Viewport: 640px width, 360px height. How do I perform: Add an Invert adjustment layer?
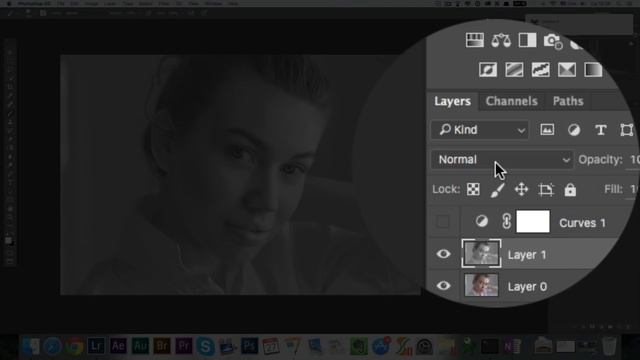pyautogui.click(x=488, y=70)
